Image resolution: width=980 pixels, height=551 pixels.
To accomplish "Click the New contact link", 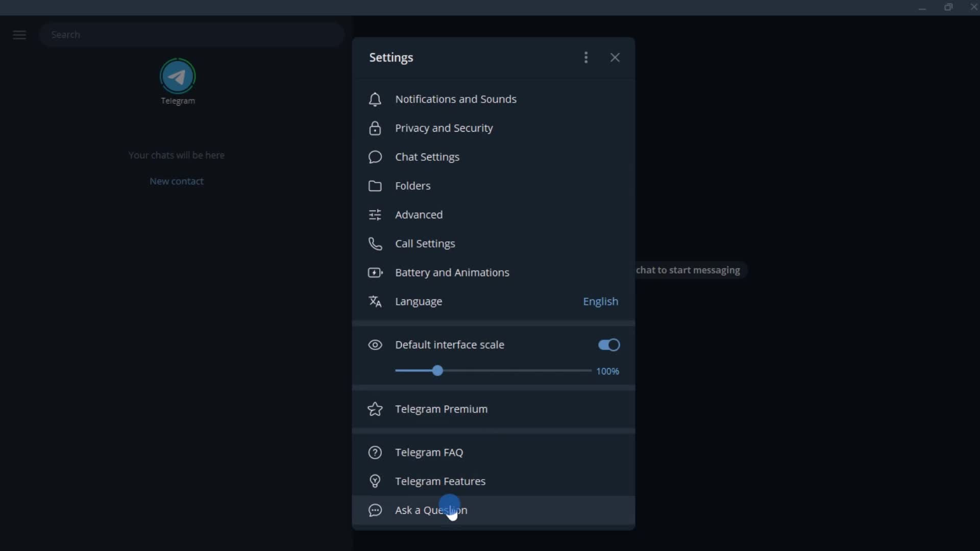I will (x=177, y=181).
